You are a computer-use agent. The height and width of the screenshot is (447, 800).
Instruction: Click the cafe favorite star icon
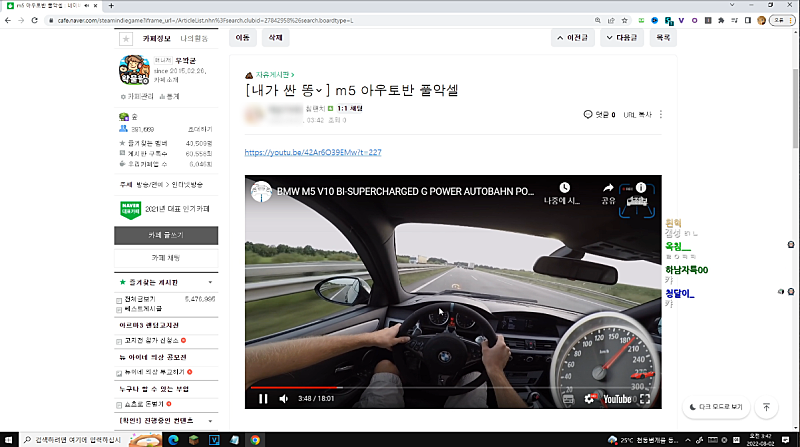(127, 38)
